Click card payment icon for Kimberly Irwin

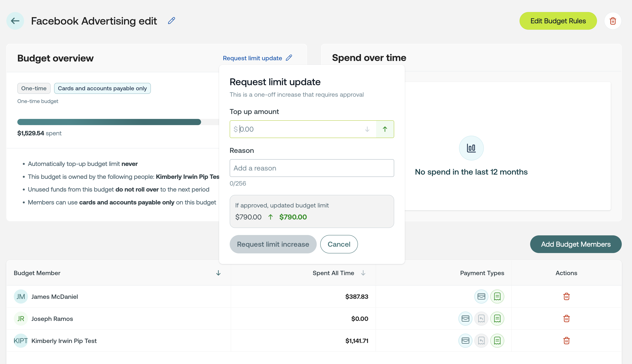(x=465, y=340)
